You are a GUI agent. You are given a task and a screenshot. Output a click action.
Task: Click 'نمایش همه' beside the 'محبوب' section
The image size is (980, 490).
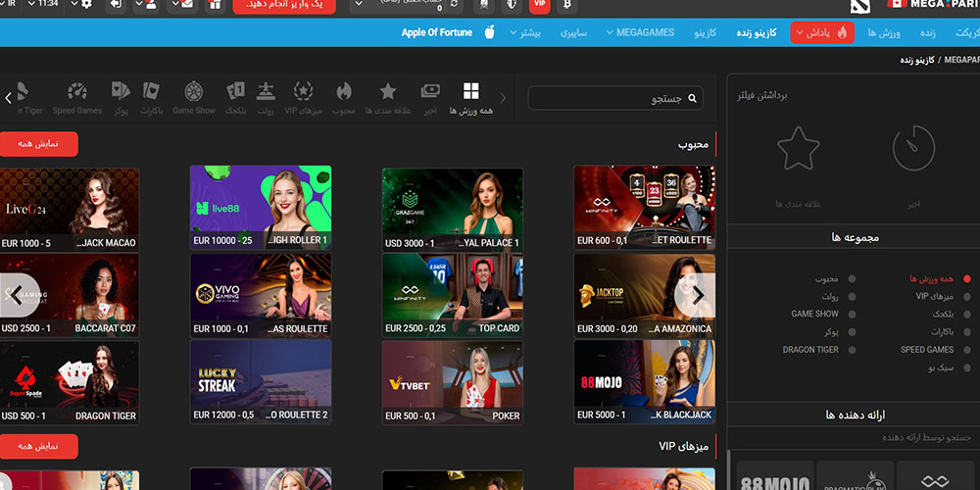point(38,144)
